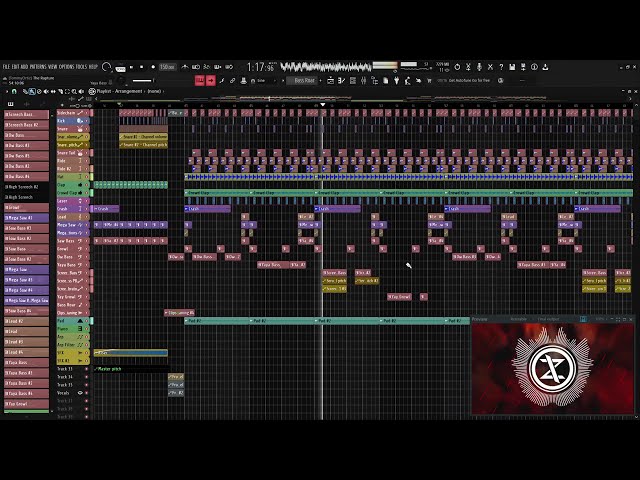The height and width of the screenshot is (480, 640).
Task: Open the Mixer view icon
Action: coord(364,81)
